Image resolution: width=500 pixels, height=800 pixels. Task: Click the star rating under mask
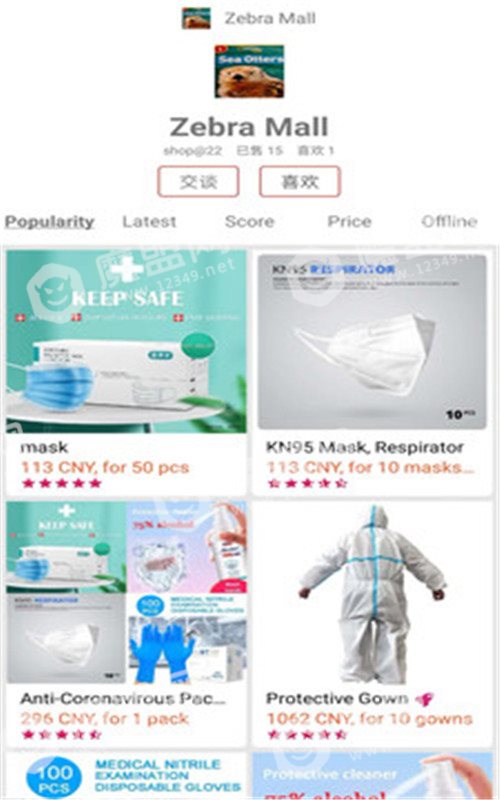(61, 483)
